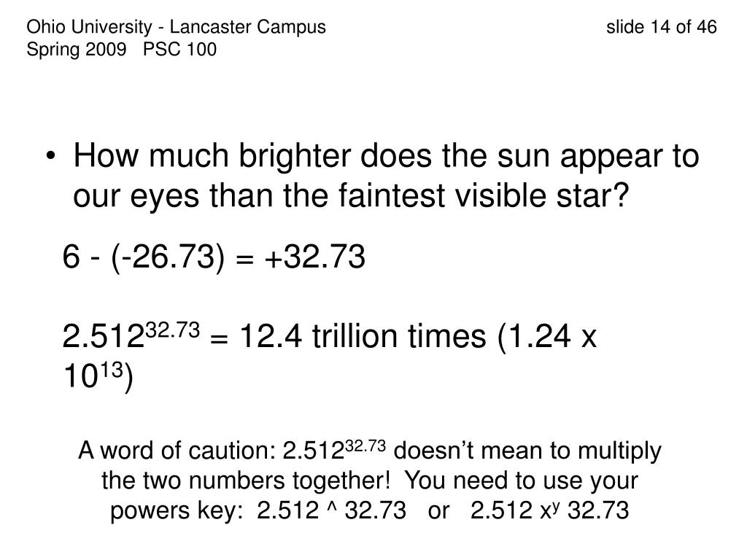Click the '2.512 x^y 32.73' key expression
747x560 pixels.
point(549,510)
